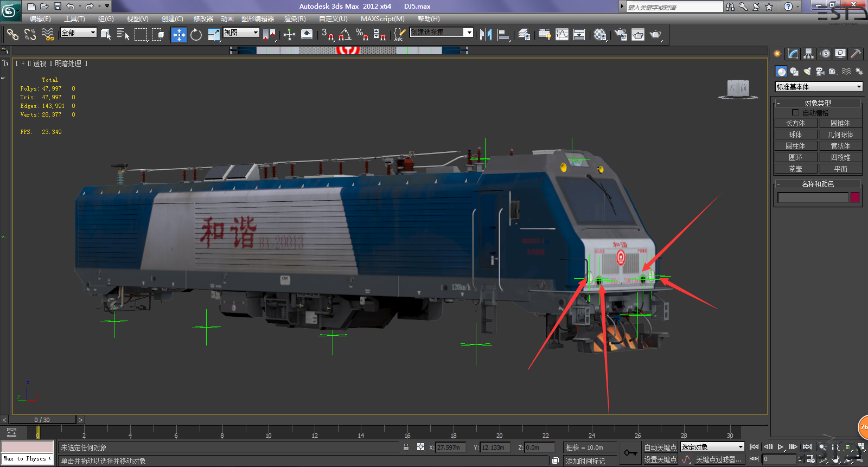Create a 球体 sphere primitive
Viewport: 868px width, 467px height.
[x=795, y=135]
